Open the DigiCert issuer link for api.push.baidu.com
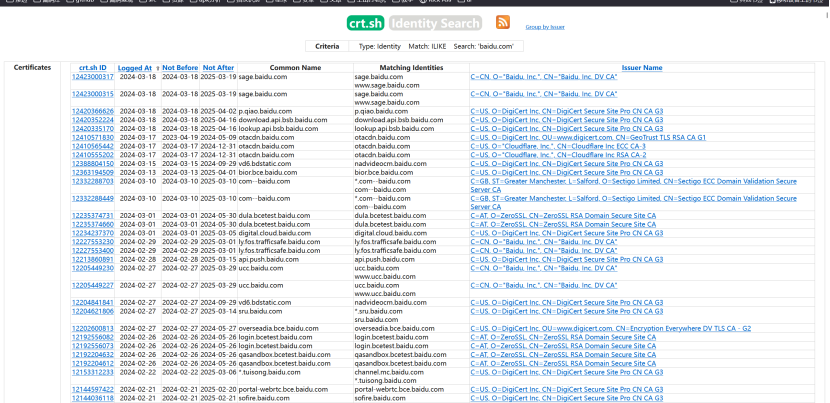Screen dimensions: 830x403 tap(566, 259)
